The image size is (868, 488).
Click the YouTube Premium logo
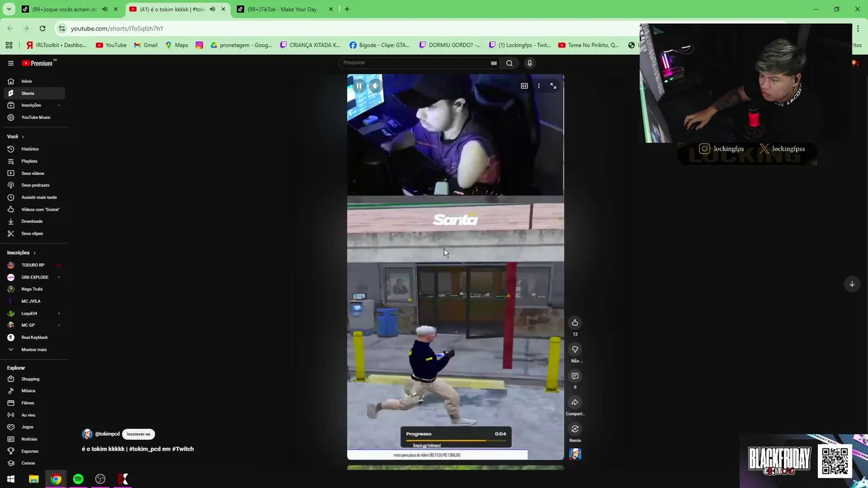coord(38,63)
